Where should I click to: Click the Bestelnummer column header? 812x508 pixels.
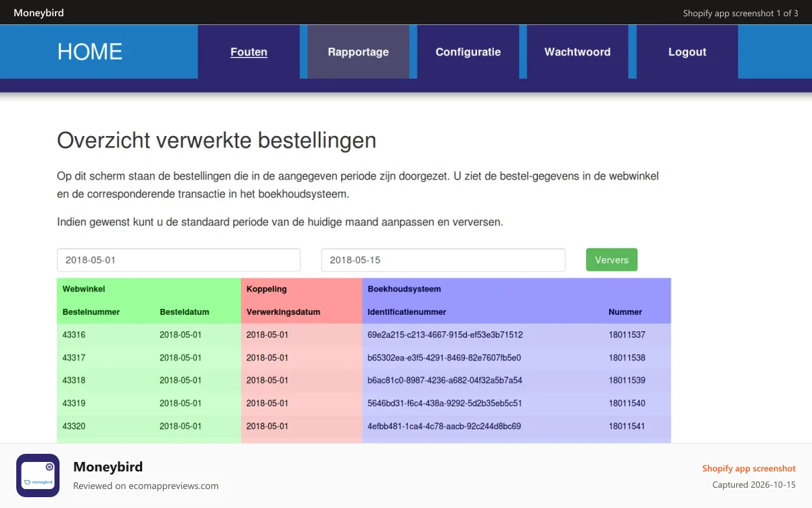(x=91, y=312)
